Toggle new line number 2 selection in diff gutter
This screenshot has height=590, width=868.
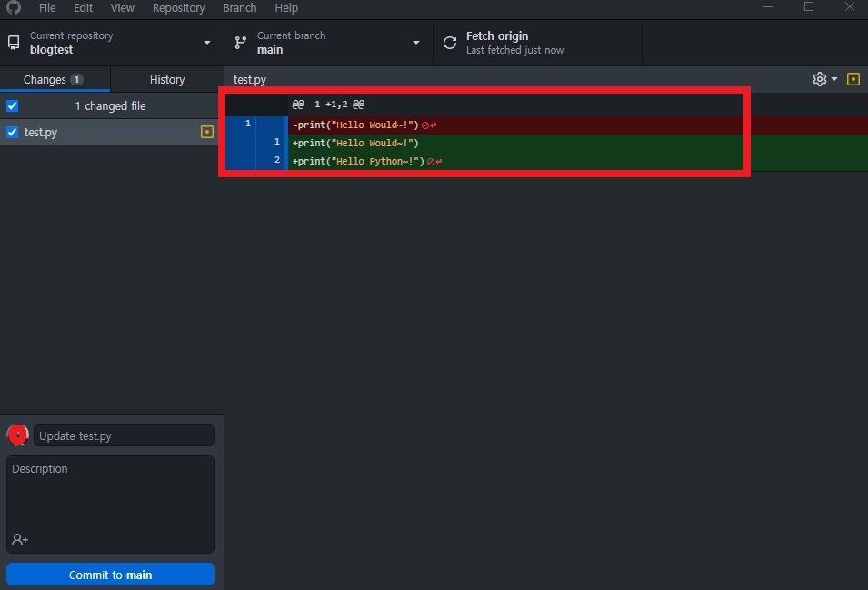(277, 160)
